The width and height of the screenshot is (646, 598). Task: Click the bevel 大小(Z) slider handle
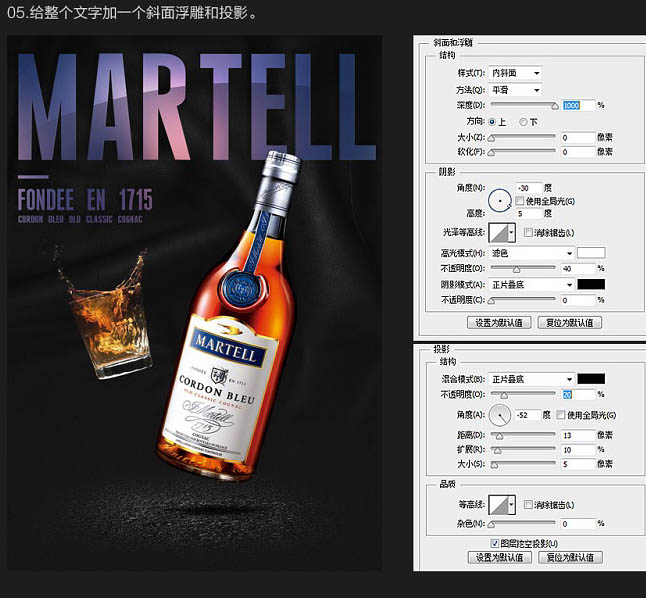491,138
